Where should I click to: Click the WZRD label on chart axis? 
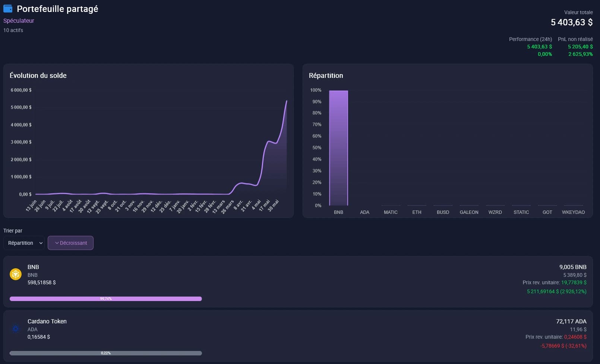[495, 212]
